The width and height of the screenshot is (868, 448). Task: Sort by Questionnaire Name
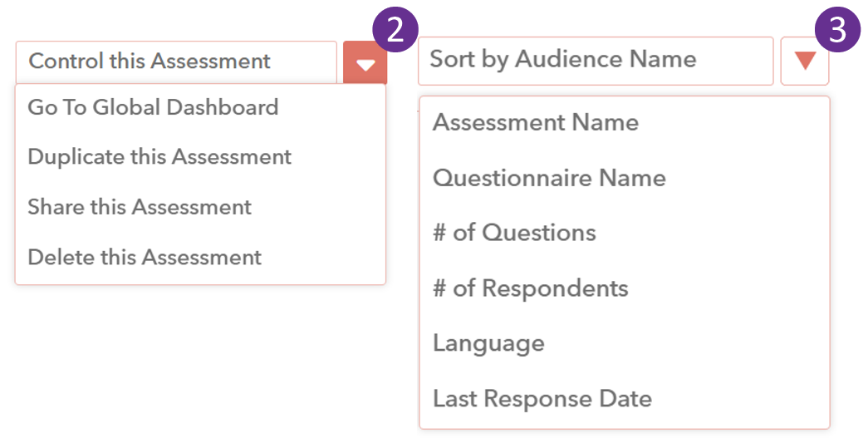(x=549, y=177)
